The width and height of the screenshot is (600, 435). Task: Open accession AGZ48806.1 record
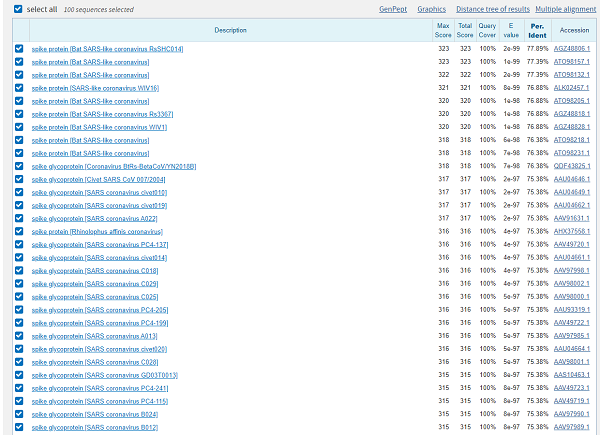coord(573,49)
